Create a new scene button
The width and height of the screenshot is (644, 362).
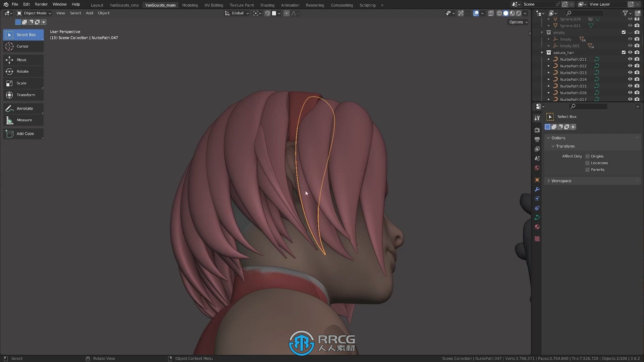click(565, 4)
